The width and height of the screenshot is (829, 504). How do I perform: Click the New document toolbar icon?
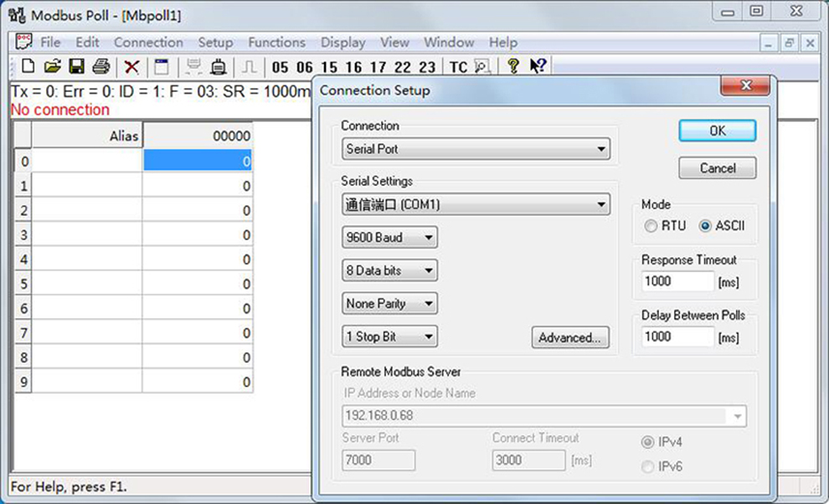28,67
